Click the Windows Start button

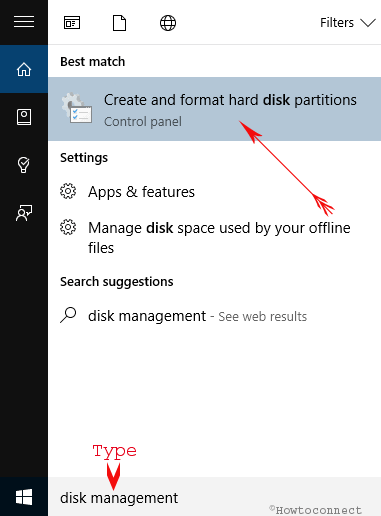click(x=24, y=497)
